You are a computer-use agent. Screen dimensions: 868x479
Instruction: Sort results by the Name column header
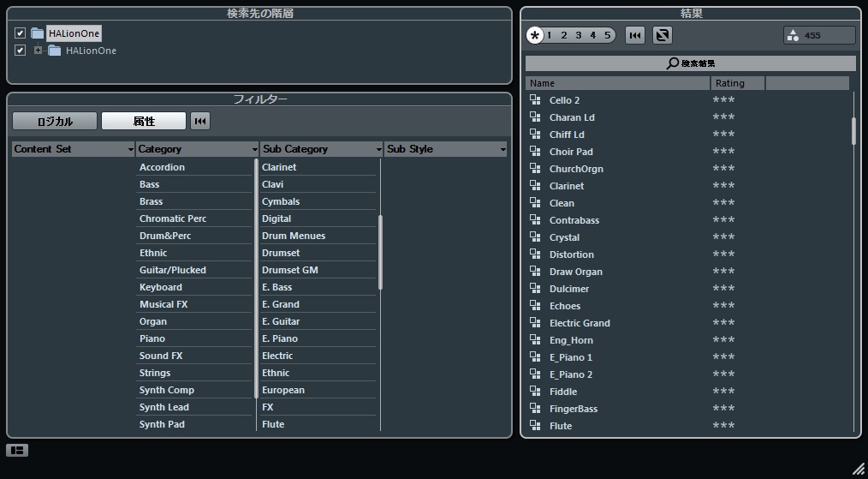pyautogui.click(x=616, y=83)
